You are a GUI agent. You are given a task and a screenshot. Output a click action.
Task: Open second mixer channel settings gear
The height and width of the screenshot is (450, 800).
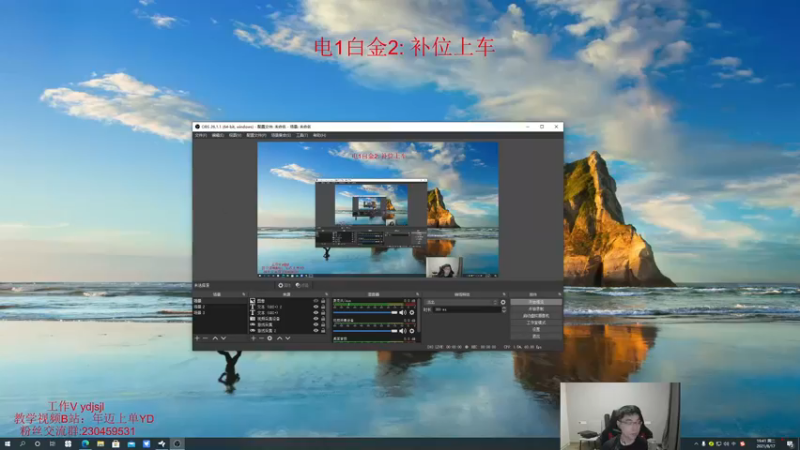(x=412, y=331)
